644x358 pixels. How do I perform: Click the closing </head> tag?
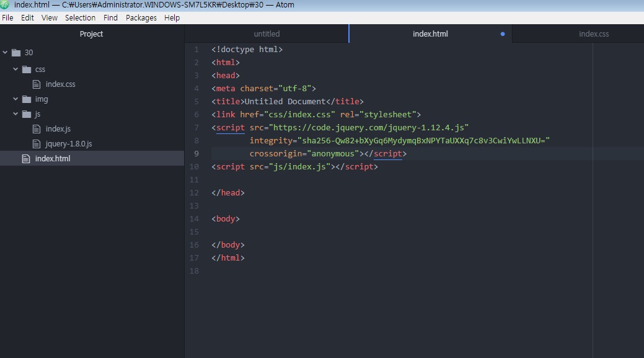[228, 193]
